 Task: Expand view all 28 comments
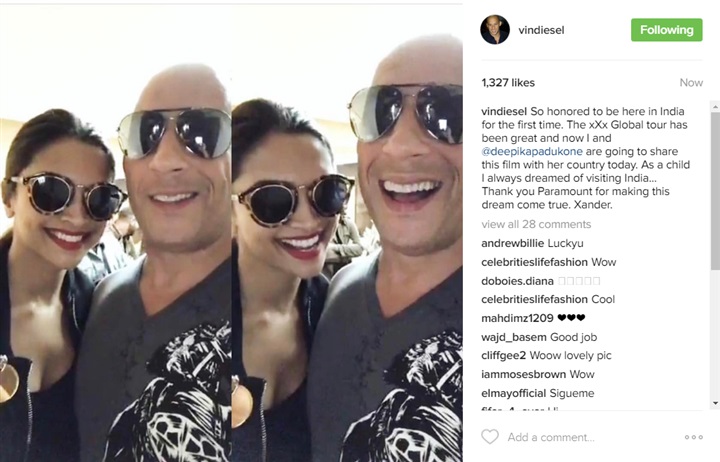(x=536, y=224)
